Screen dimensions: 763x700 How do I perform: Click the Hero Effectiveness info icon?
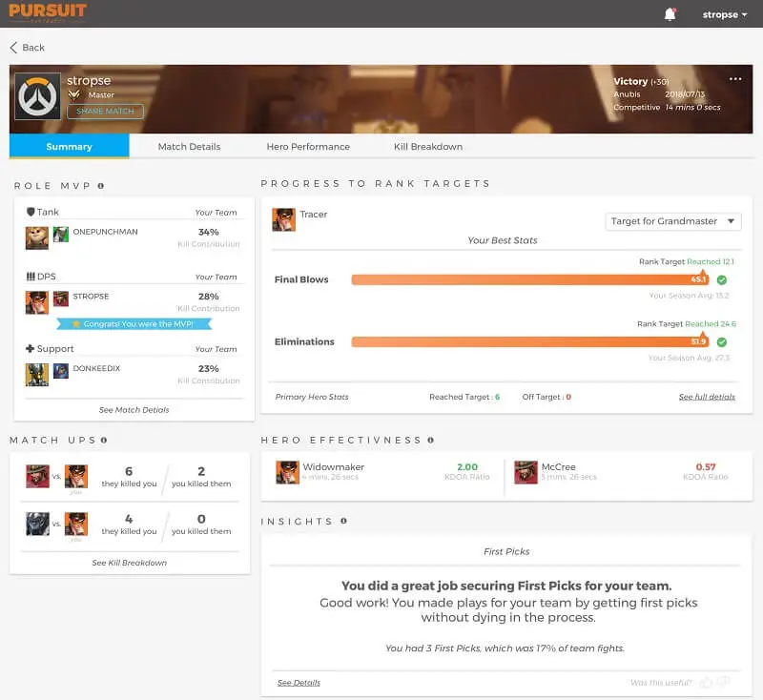[431, 440]
